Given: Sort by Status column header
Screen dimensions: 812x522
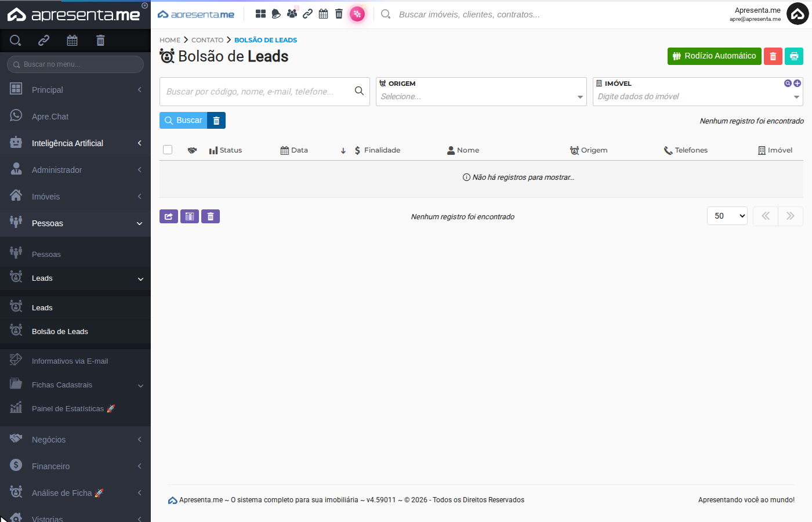Looking at the screenshot, I should point(226,150).
